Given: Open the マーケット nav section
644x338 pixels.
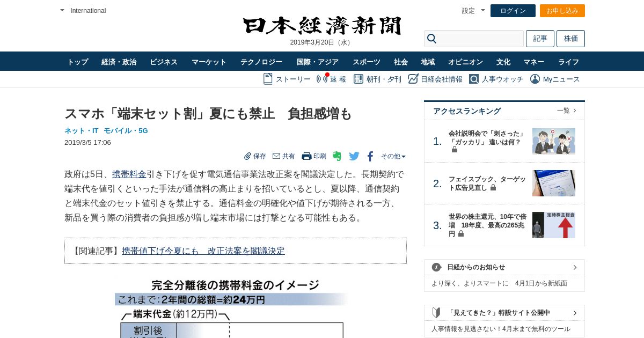Looking at the screenshot, I should (209, 62).
